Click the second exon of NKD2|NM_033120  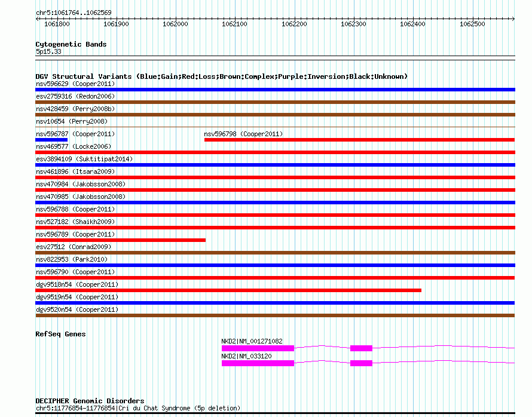click(x=361, y=363)
